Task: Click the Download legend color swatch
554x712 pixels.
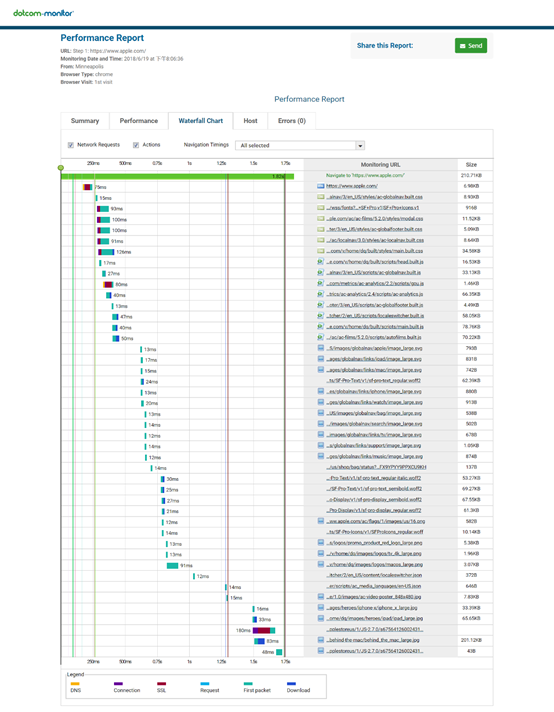Action: 291,683
